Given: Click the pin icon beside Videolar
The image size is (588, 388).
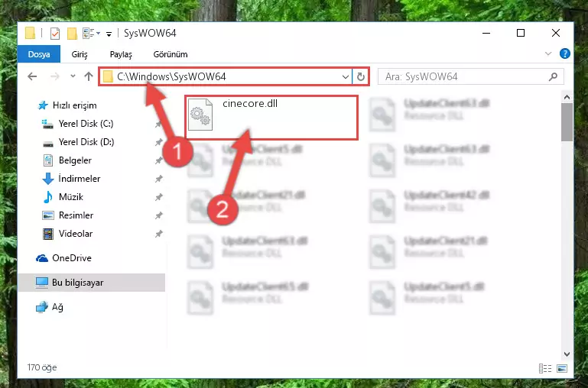Looking at the screenshot, I should point(158,234).
